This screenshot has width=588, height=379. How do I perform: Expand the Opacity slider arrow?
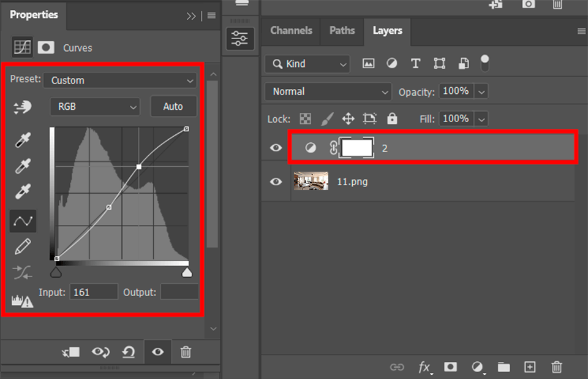click(x=481, y=91)
